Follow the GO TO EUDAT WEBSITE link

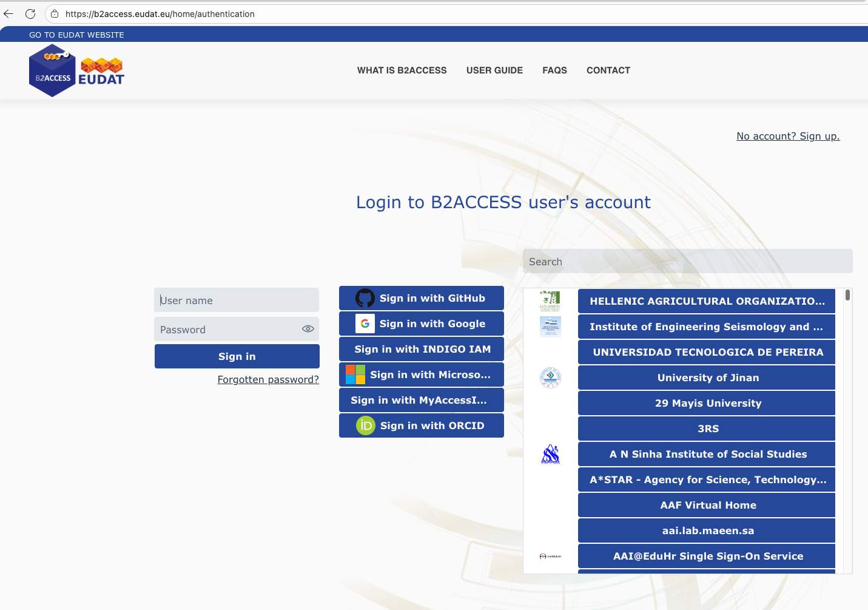76,35
